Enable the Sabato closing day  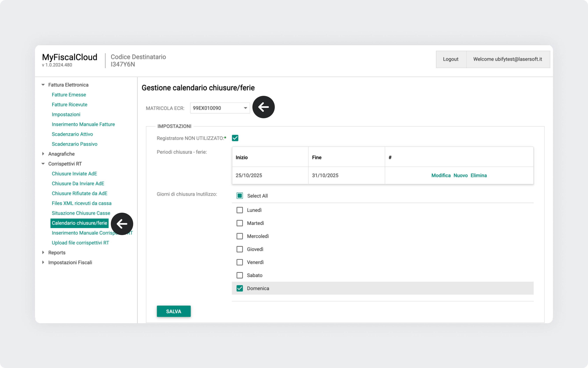click(239, 275)
